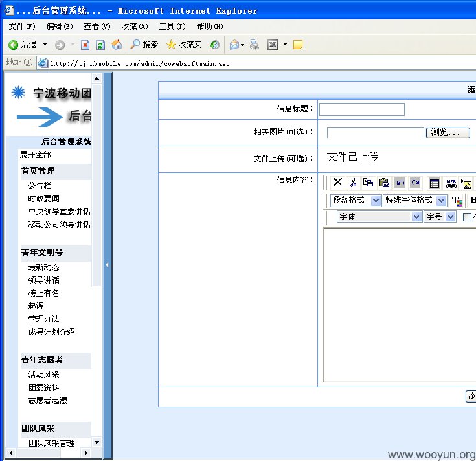Click sidebar vertical scrollbar down arrow
This screenshot has height=461, width=476.
[x=97, y=442]
